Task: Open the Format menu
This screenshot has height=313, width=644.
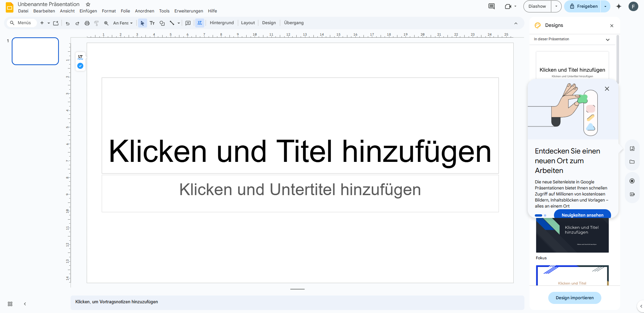Action: click(109, 11)
